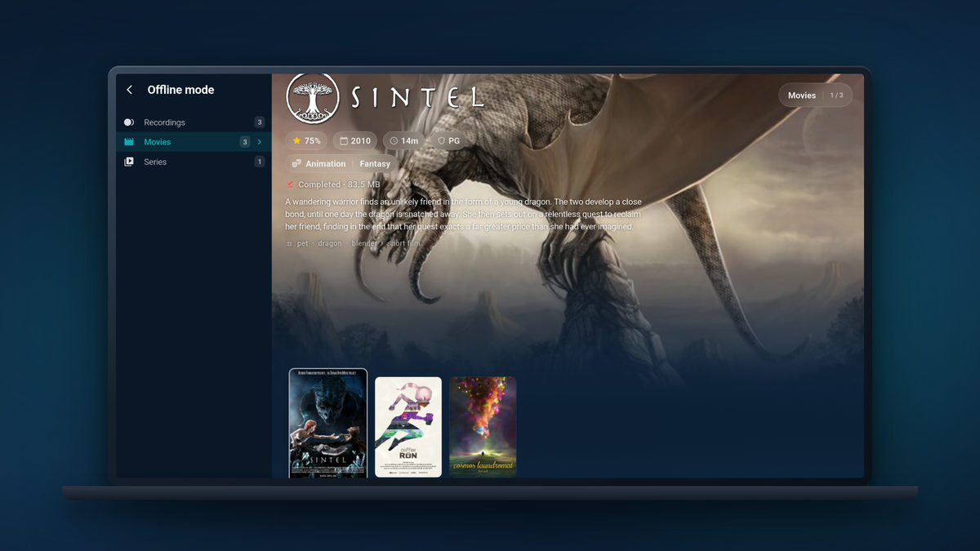Select the Cosmos Laundromat poster

[x=483, y=427]
